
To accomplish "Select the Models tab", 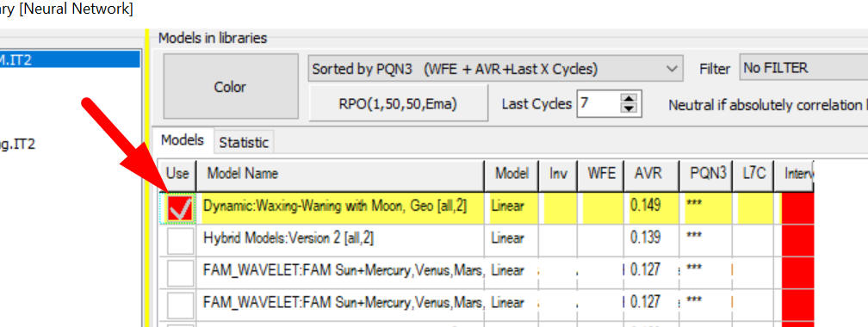I will coord(183,140).
